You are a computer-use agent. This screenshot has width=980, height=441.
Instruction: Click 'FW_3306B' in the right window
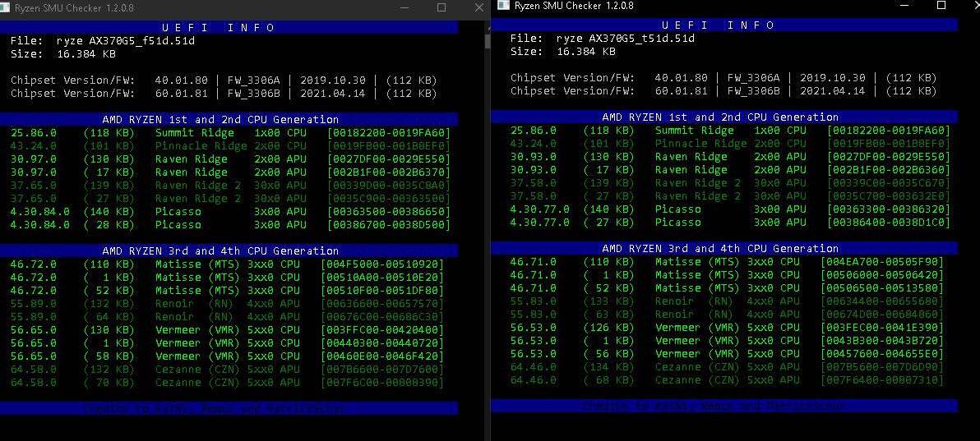pos(754,91)
